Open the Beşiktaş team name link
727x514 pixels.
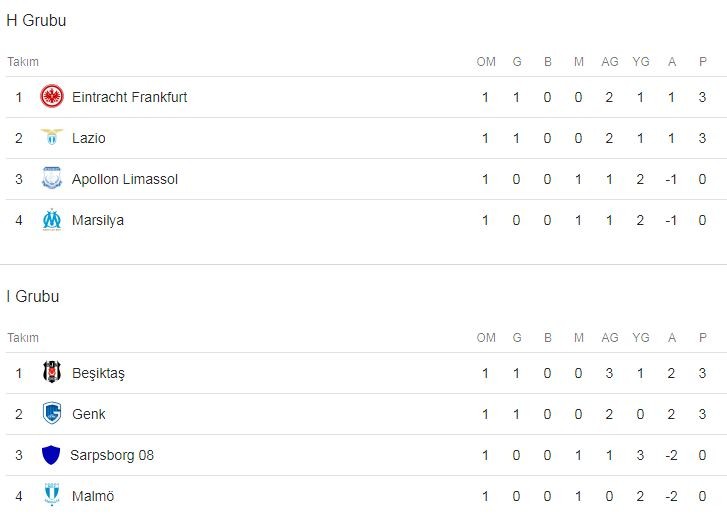tap(98, 373)
